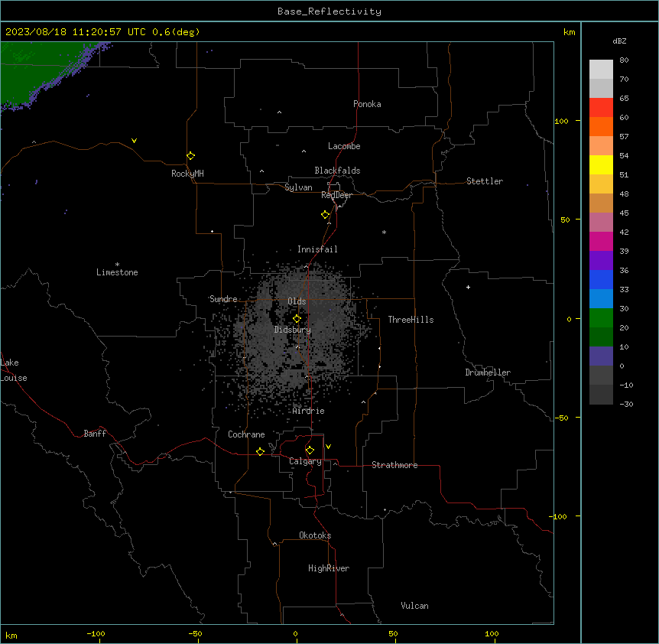The image size is (659, 644).
Task: Click the yellow v marker northwest of RockyMH
Action: (134, 141)
